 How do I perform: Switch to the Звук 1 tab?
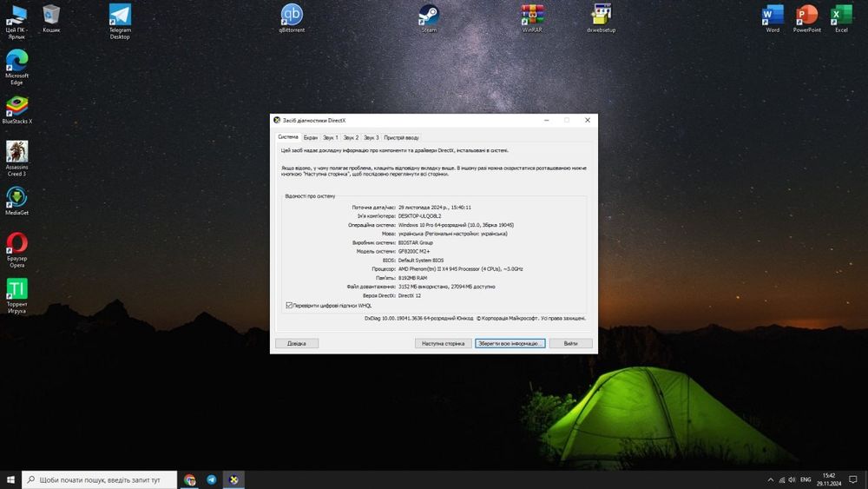pos(331,137)
